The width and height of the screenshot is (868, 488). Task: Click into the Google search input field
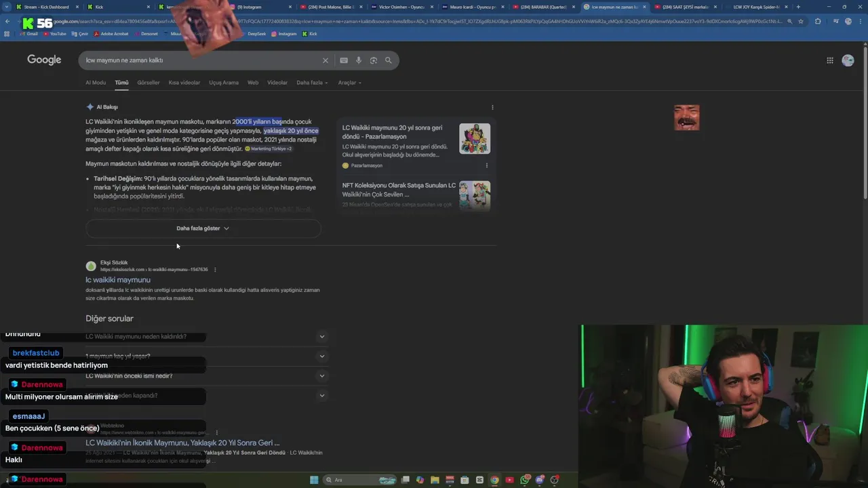[200, 60]
